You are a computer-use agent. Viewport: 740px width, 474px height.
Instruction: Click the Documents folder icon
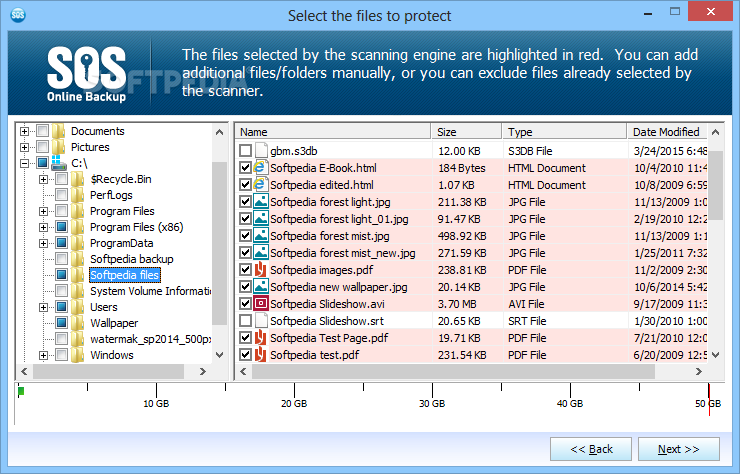pyautogui.click(x=59, y=131)
